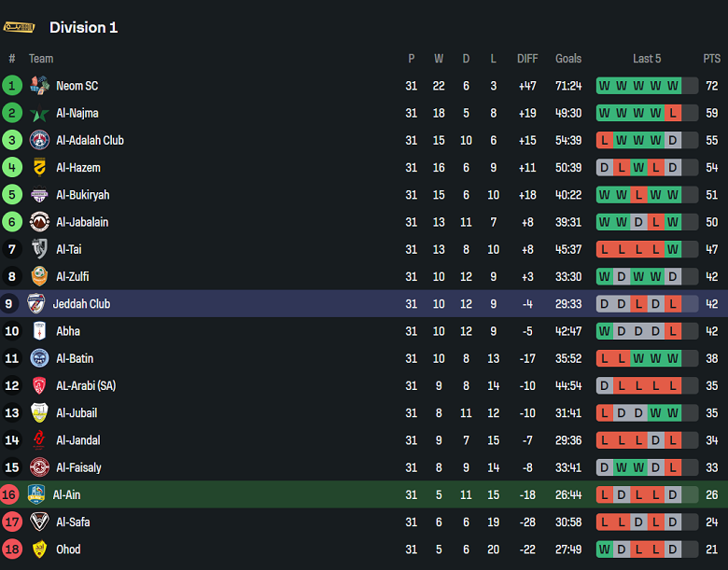The image size is (728, 570).
Task: Click the Division 1 title heading
Action: (x=83, y=28)
